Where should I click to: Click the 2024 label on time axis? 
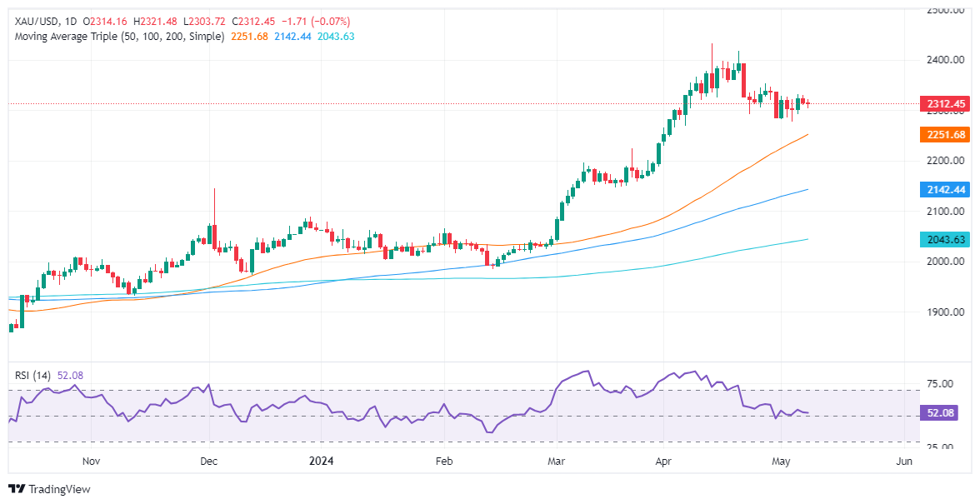click(322, 461)
